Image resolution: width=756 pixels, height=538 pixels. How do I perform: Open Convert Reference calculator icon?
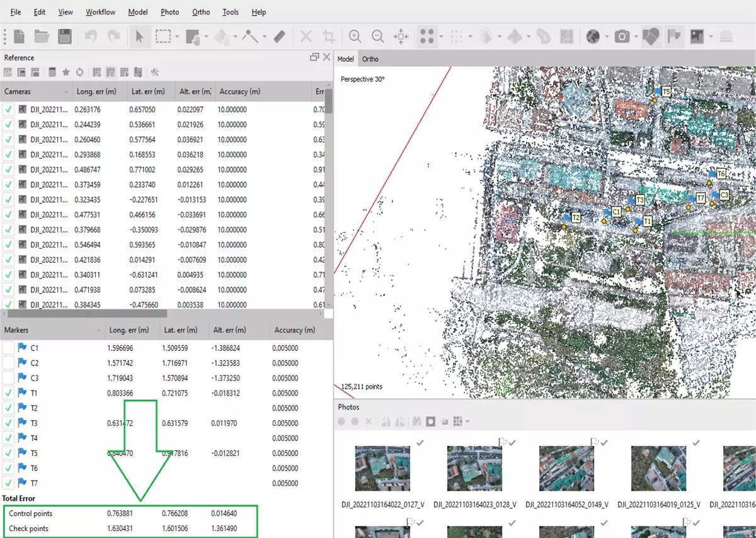click(x=52, y=72)
